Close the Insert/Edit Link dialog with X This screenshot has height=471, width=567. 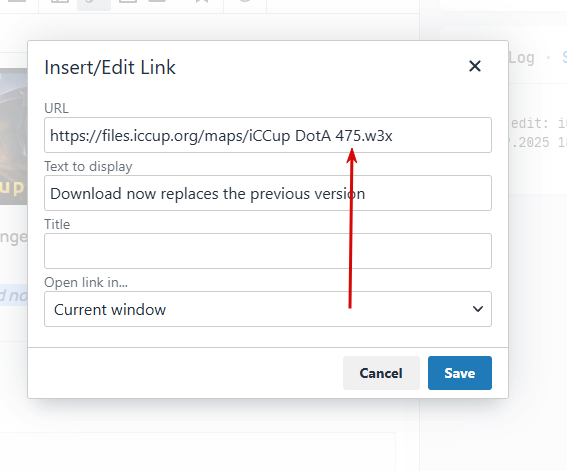click(x=474, y=66)
